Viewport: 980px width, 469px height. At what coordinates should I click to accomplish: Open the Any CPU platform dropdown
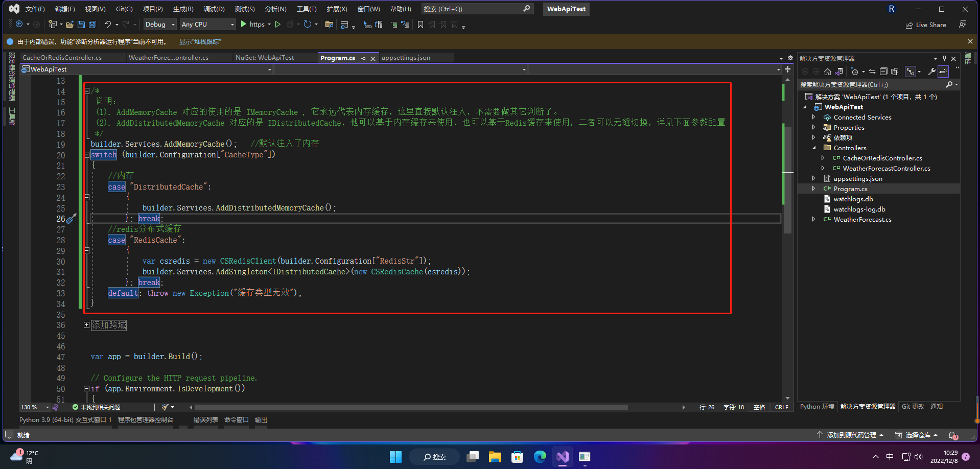(x=207, y=24)
